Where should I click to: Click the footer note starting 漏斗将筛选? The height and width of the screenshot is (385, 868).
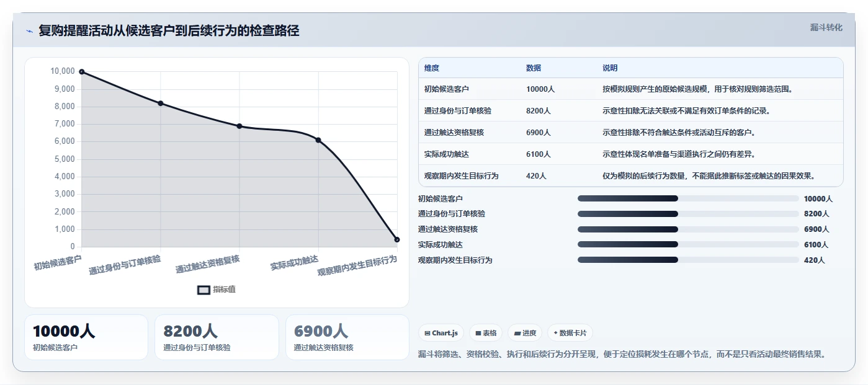622,355
